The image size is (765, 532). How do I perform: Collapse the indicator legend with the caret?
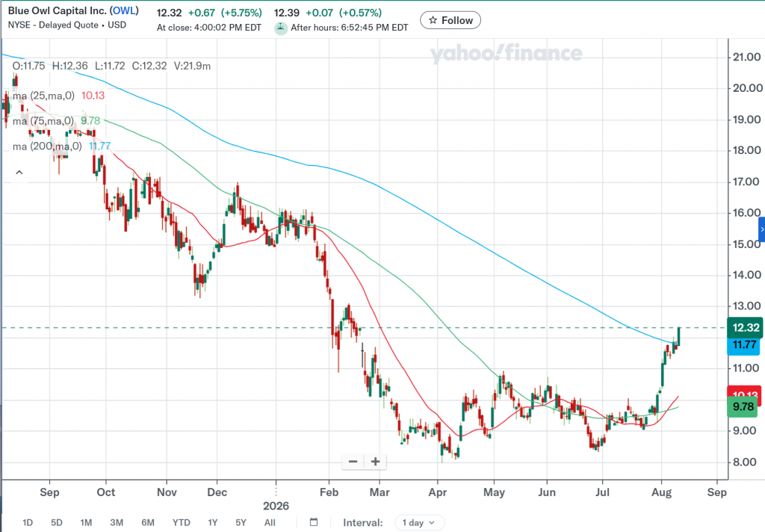pyautogui.click(x=19, y=173)
